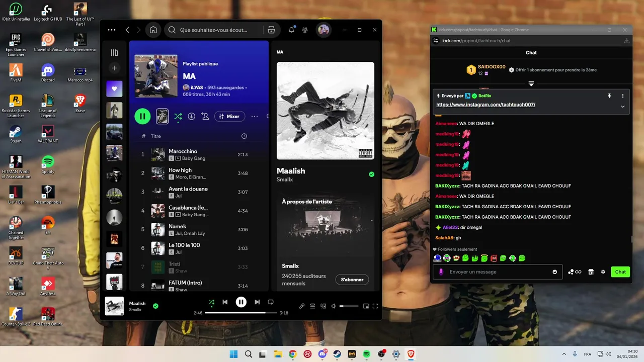Open lyrics microphone icon in Spotify
Screen dimensions: 644x362
point(302,306)
